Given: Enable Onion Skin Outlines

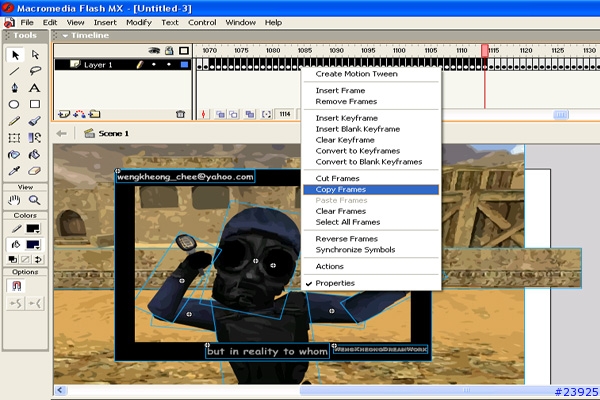Looking at the screenshot, I should (233, 114).
